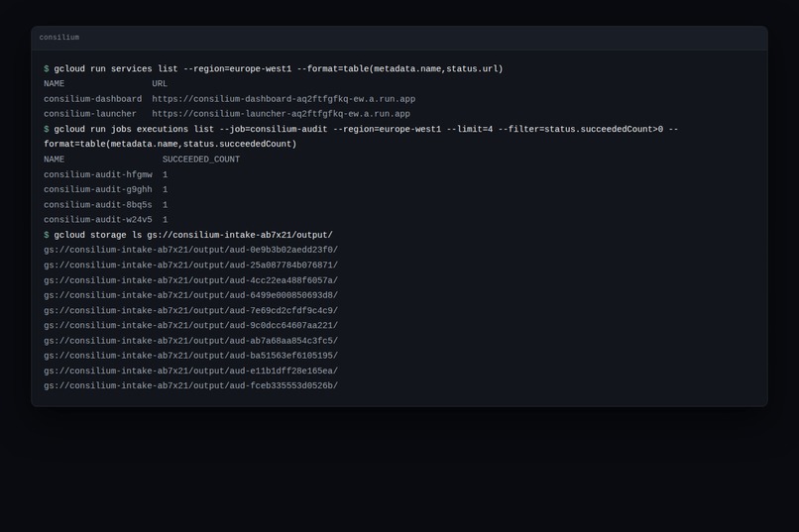Select path ending aud-25a087784b076871/

(190, 266)
